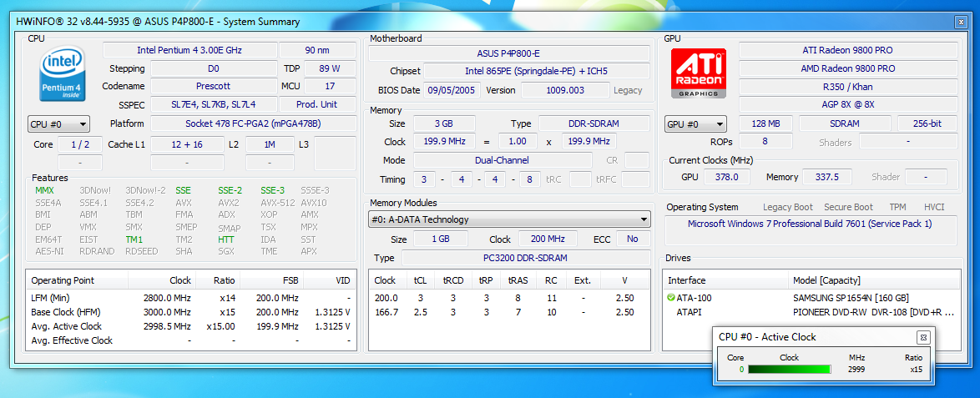The height and width of the screenshot is (398, 980).
Task: Click the HTT feature label
Action: click(226, 239)
